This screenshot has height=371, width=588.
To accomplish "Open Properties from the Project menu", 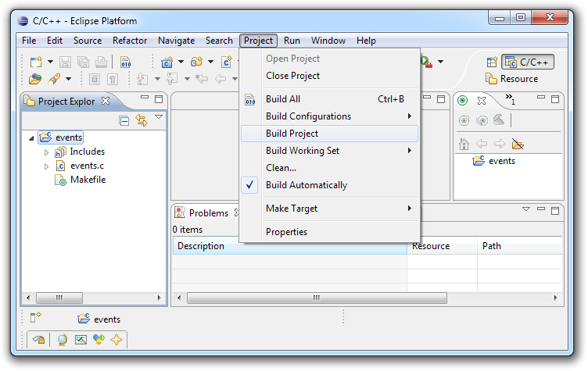I will coord(329,232).
